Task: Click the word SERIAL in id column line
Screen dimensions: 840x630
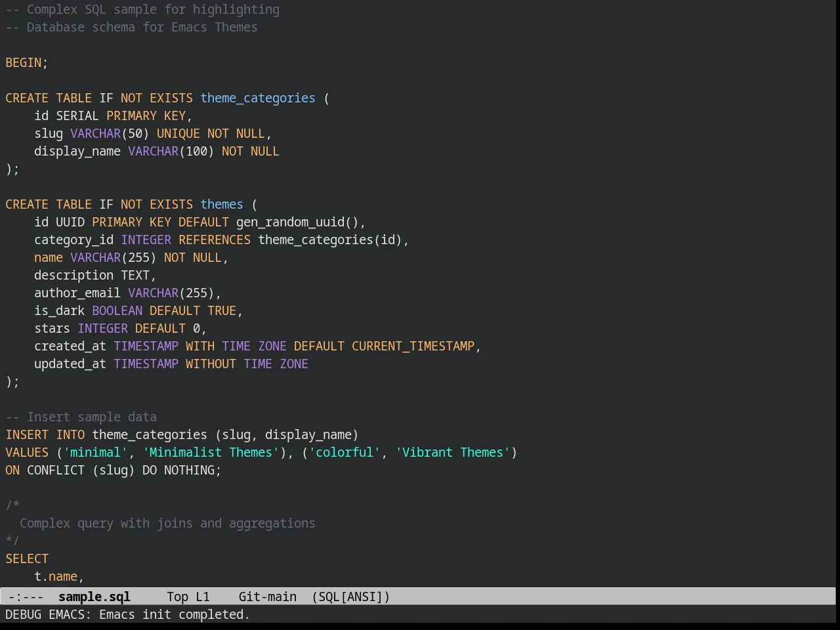Action: point(77,115)
